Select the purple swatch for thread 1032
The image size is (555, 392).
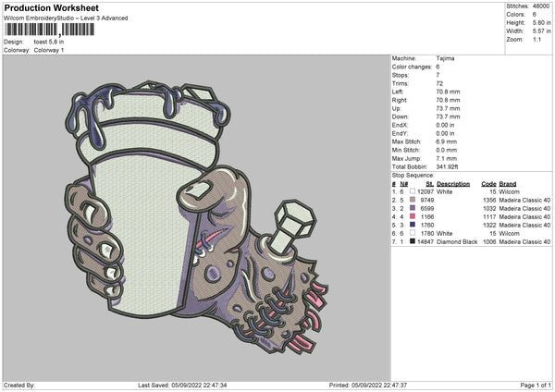(x=413, y=207)
